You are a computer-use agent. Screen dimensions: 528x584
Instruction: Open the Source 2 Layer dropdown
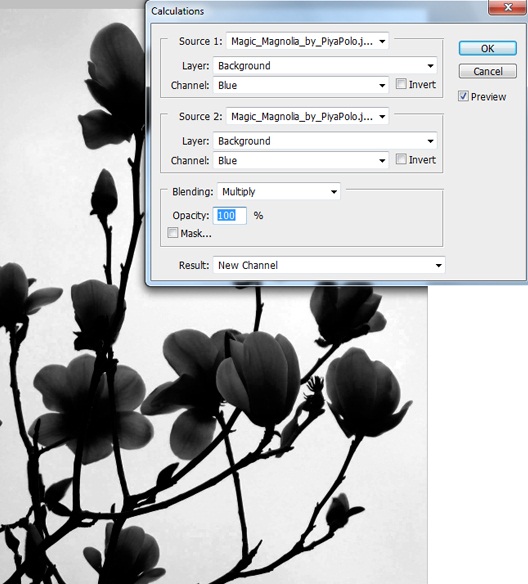[x=325, y=141]
